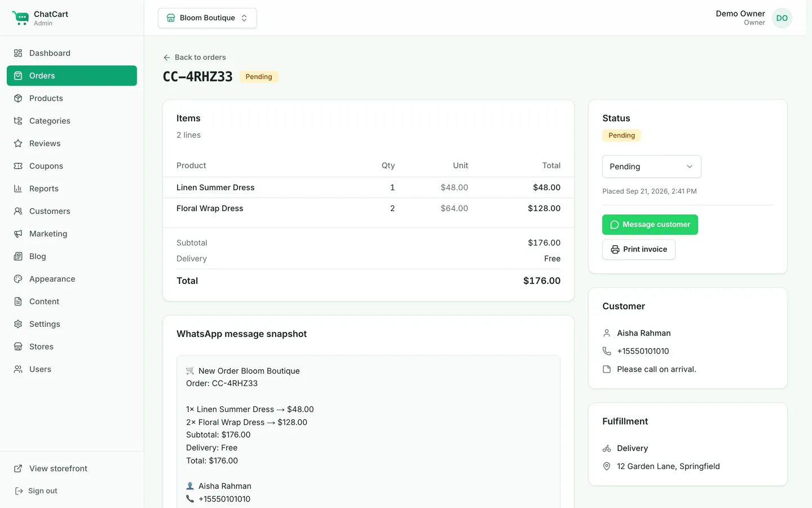Click the note icon beside Please call on arrival
Screen dimensions: 812x508
[x=607, y=369]
